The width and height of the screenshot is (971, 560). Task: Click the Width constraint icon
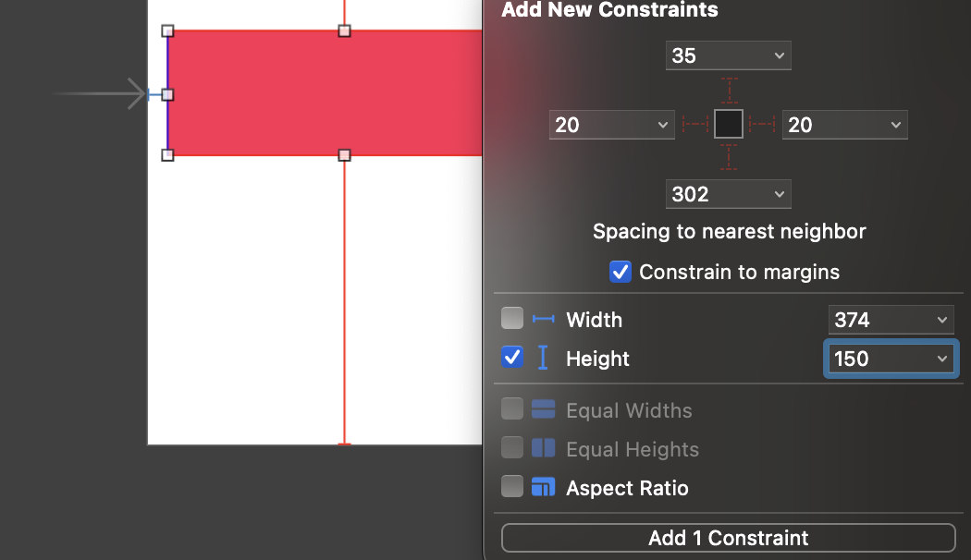(x=544, y=320)
